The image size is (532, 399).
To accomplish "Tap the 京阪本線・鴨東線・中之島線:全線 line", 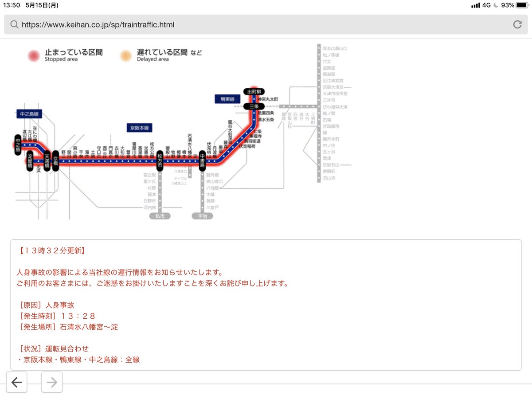I will (78, 360).
